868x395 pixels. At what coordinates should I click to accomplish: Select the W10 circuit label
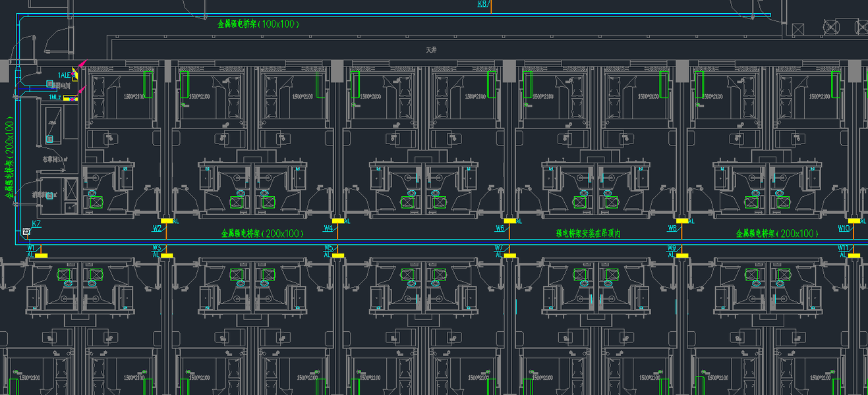pos(844,228)
